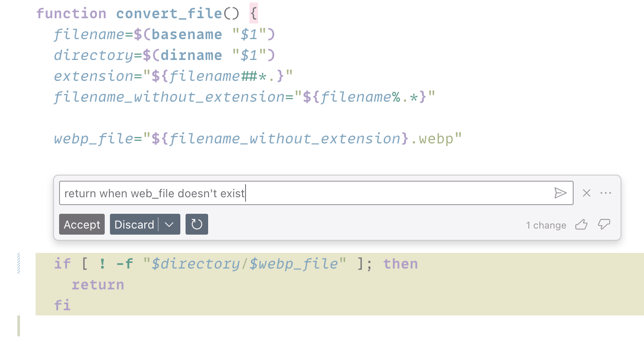Send the inline chat request
The height and width of the screenshot is (345, 644).
point(560,193)
